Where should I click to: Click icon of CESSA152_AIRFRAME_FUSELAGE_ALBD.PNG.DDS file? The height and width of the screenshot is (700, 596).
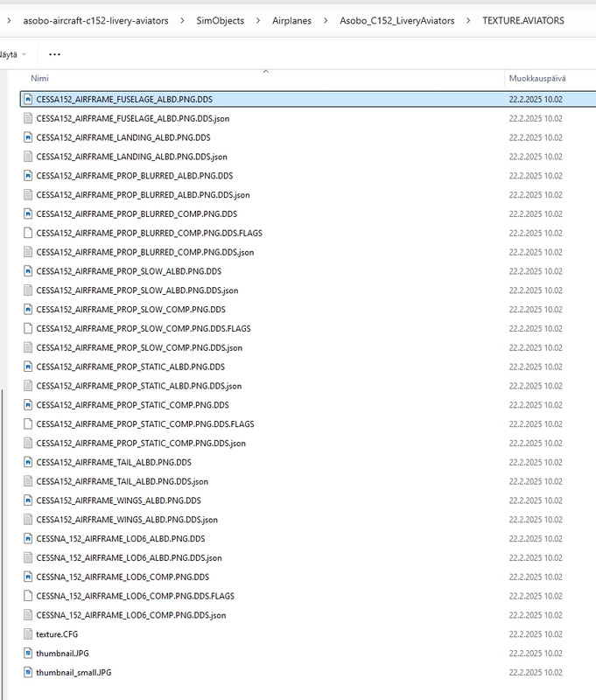28,99
